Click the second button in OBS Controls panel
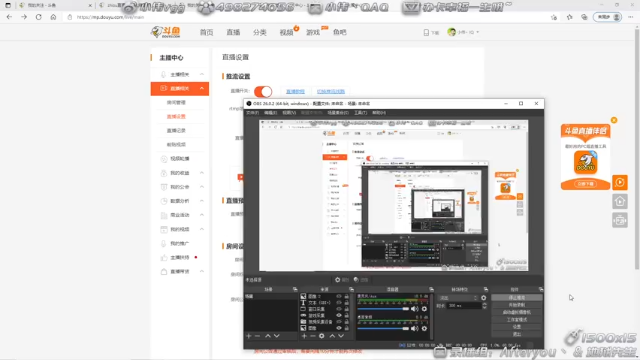The image size is (640, 360). (517, 305)
